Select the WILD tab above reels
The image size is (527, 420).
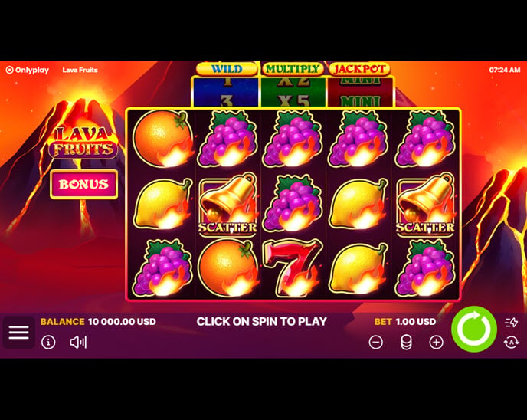[x=227, y=69]
